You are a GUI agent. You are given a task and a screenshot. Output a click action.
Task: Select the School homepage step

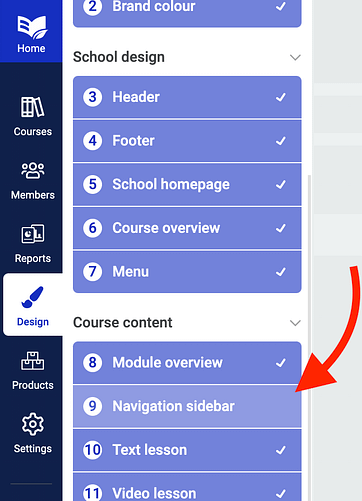pos(187,184)
